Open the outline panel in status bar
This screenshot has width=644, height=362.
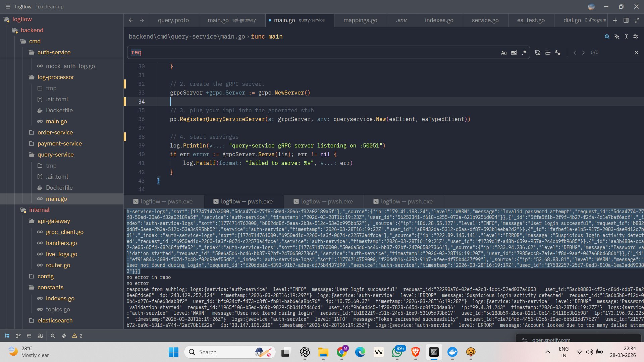(x=29, y=336)
